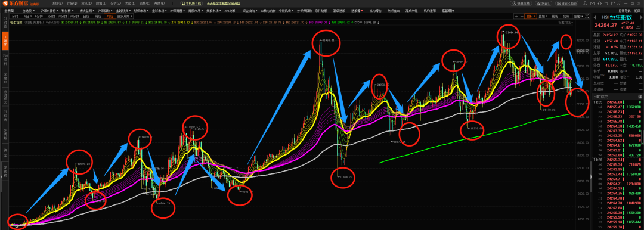Select the K线图 tab in left sidebar
This screenshot has width=644, height=230.
click(x=6, y=40)
